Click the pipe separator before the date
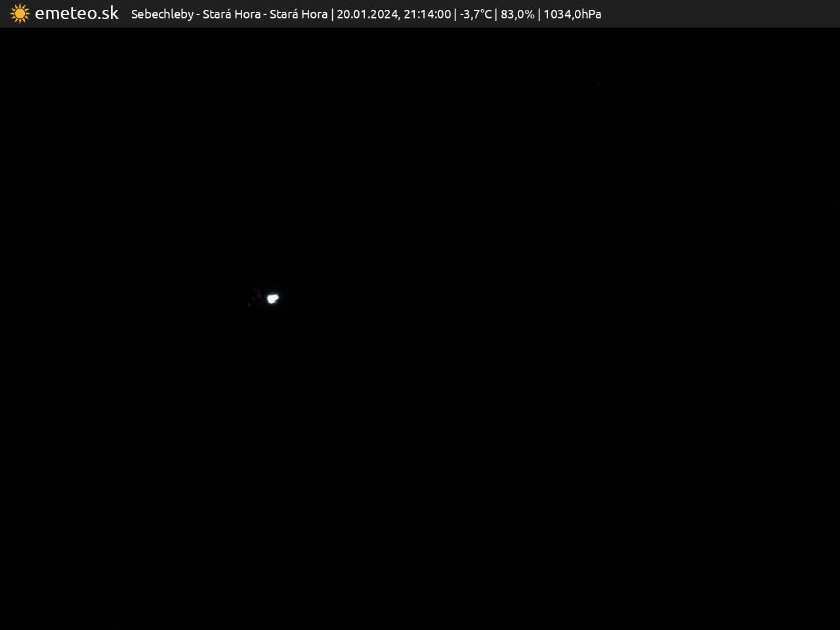Image resolution: width=840 pixels, height=630 pixels. click(x=332, y=14)
